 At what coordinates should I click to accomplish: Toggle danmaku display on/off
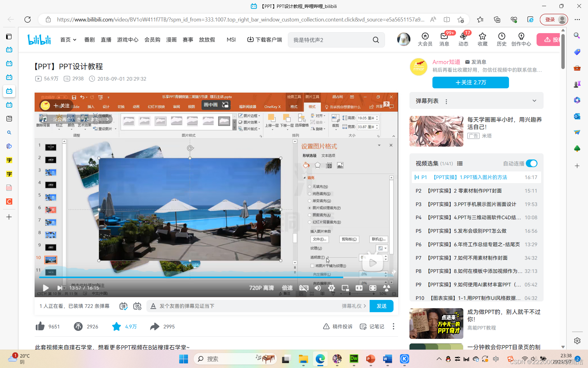pos(123,306)
